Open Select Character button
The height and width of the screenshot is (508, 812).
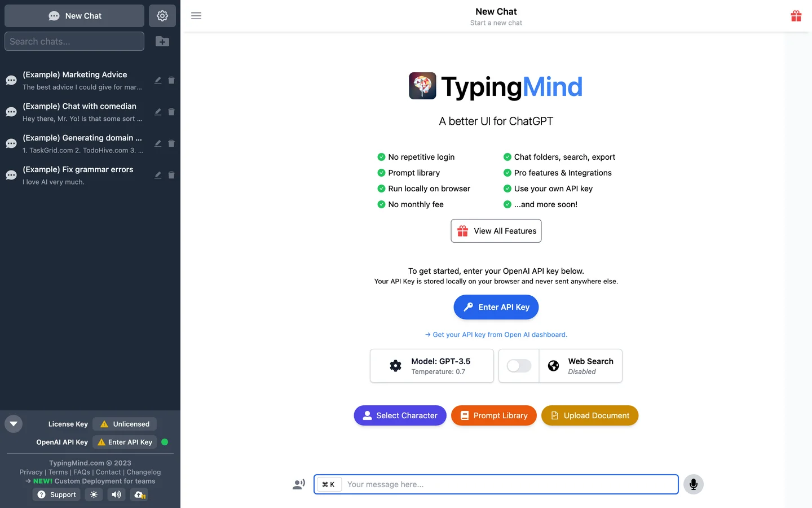click(x=400, y=415)
